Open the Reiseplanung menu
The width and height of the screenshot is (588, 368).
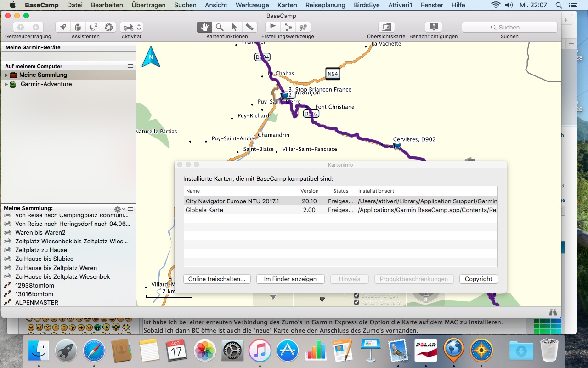(x=325, y=5)
